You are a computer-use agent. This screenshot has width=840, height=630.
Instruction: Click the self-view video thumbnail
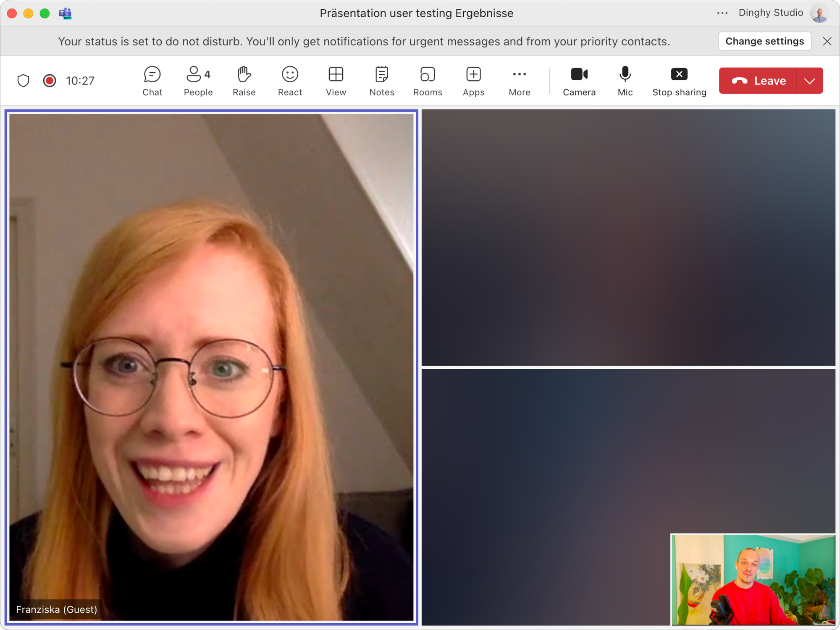[753, 580]
